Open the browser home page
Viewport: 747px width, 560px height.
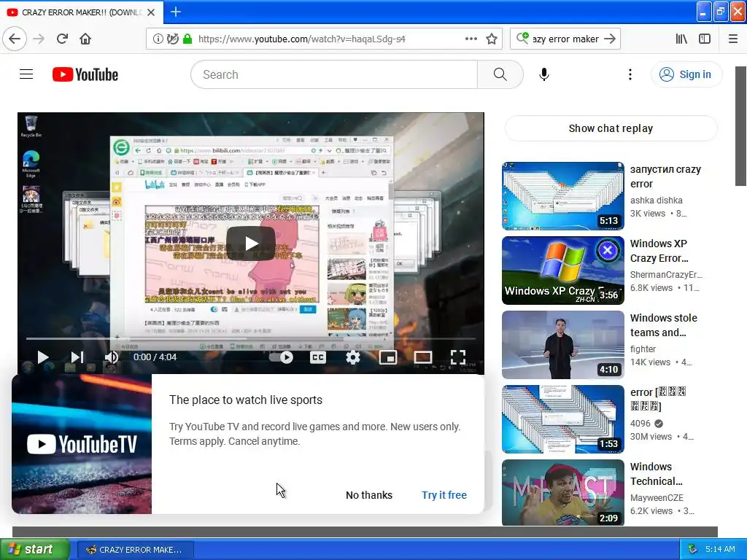click(x=85, y=39)
